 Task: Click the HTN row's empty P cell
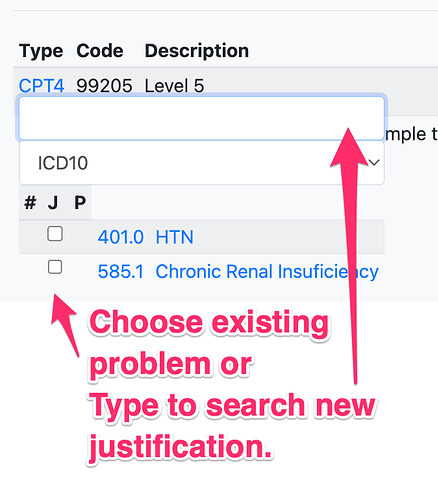click(x=80, y=236)
